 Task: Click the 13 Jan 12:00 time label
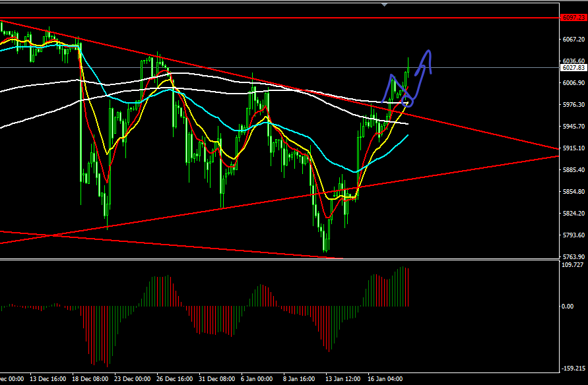343,379
